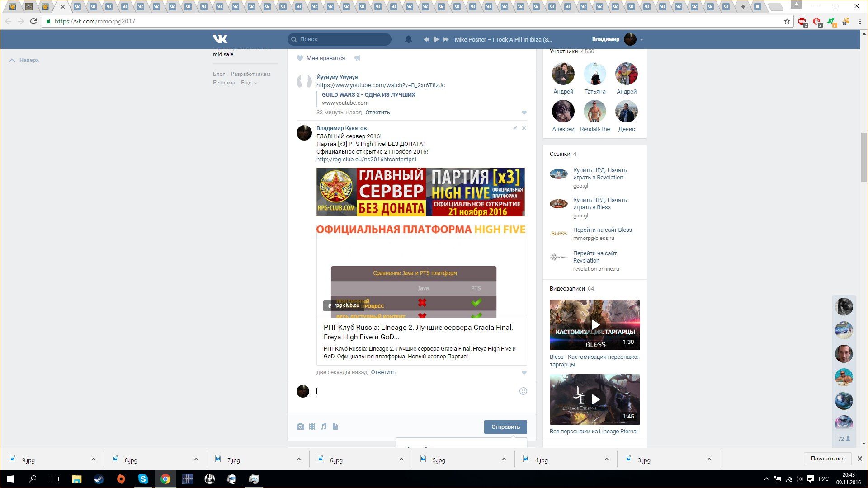The image size is (868, 488).
Task: Expand the Ещё footer dropdown
Action: (249, 83)
